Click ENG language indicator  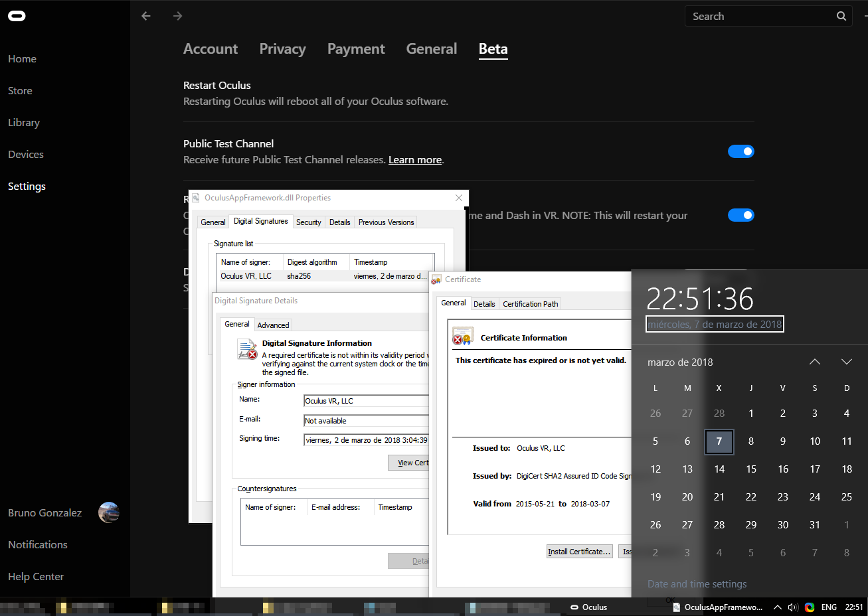point(829,607)
